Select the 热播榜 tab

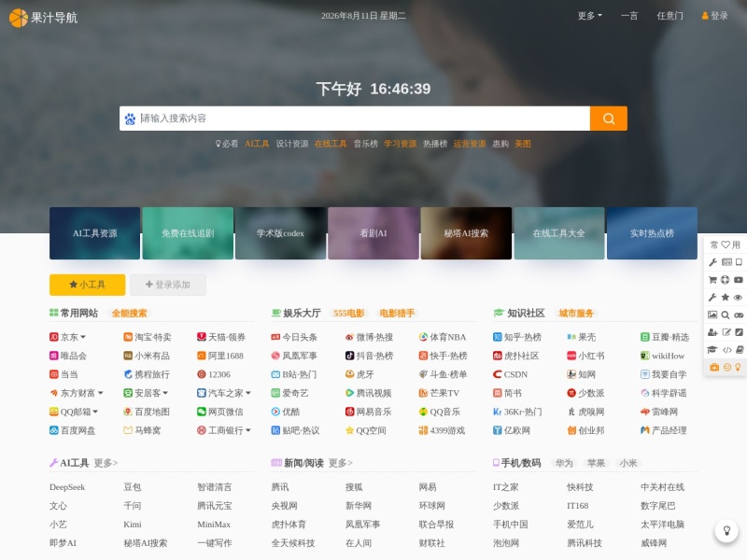[x=435, y=144]
